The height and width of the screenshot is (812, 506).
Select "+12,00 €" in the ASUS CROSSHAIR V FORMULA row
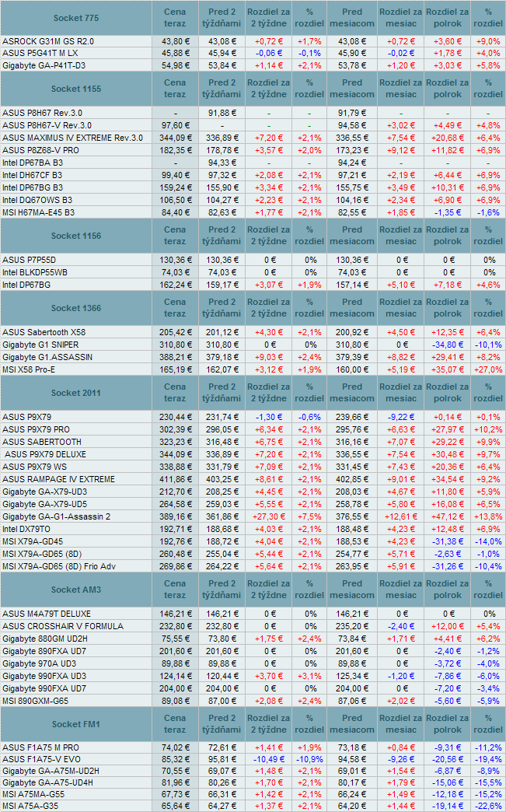448,626
